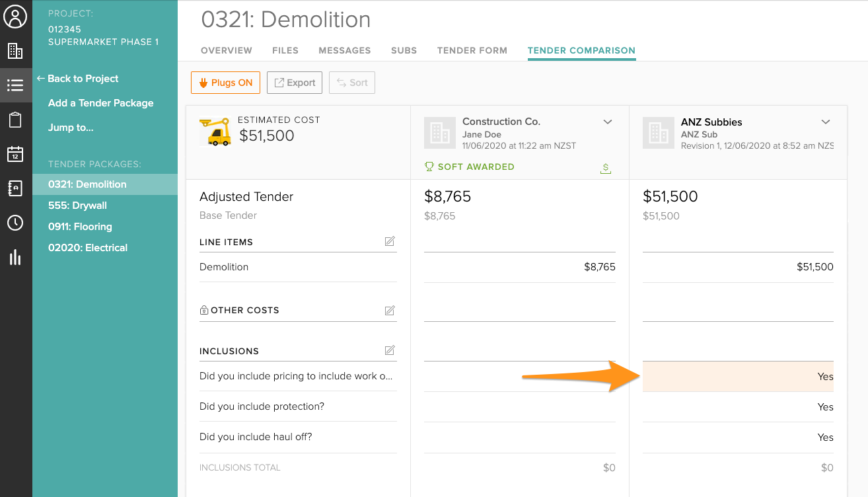Switch to the Tender Form tab

[x=472, y=50]
